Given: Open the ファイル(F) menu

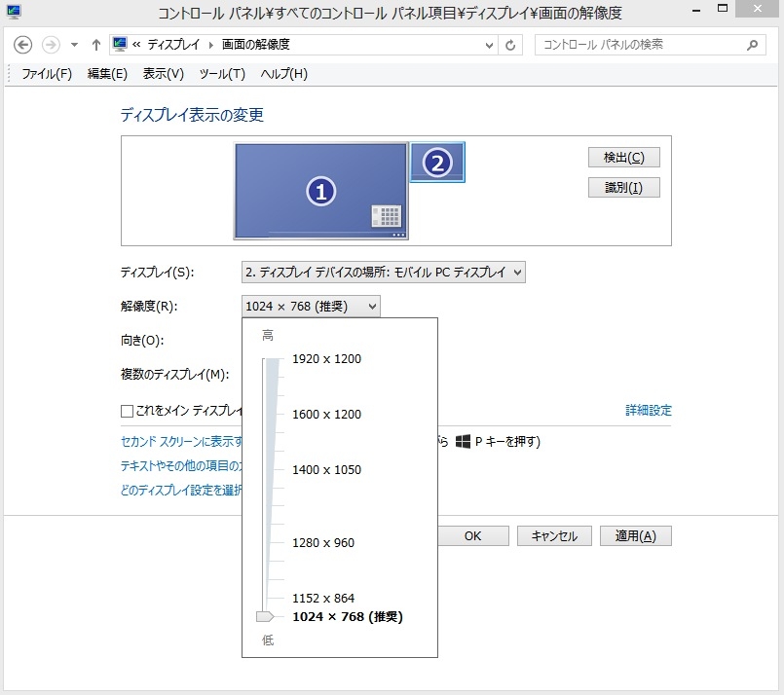Looking at the screenshot, I should point(47,74).
